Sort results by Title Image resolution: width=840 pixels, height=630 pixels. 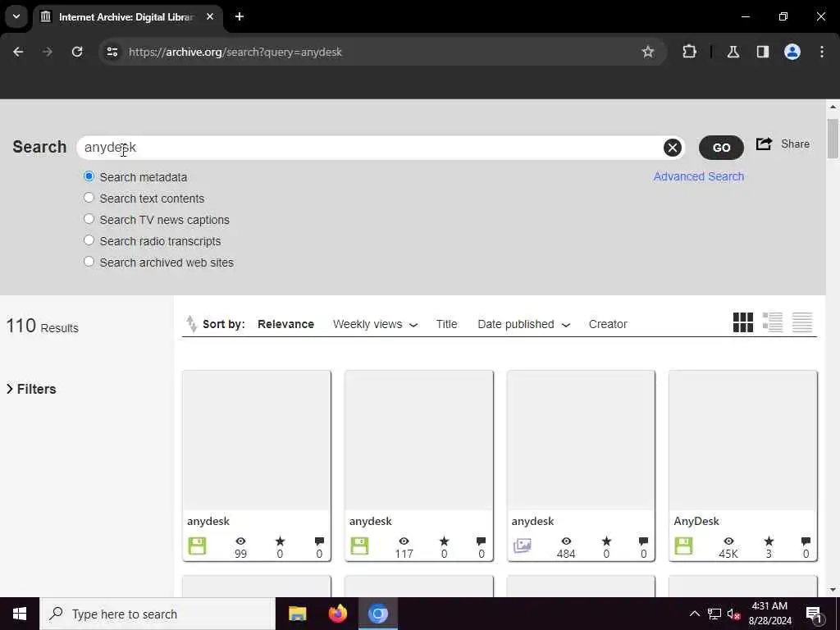tap(446, 324)
